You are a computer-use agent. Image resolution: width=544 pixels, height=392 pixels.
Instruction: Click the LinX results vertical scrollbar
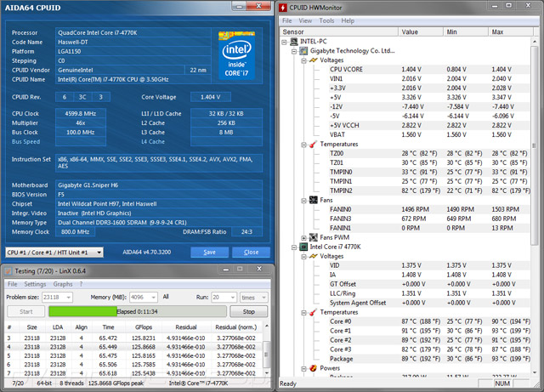pyautogui.click(x=266, y=350)
